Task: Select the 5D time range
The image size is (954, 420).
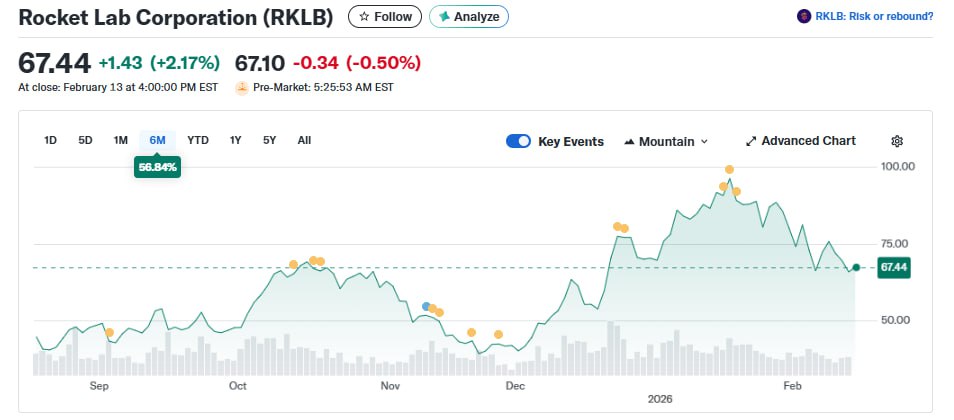Action: pos(85,140)
